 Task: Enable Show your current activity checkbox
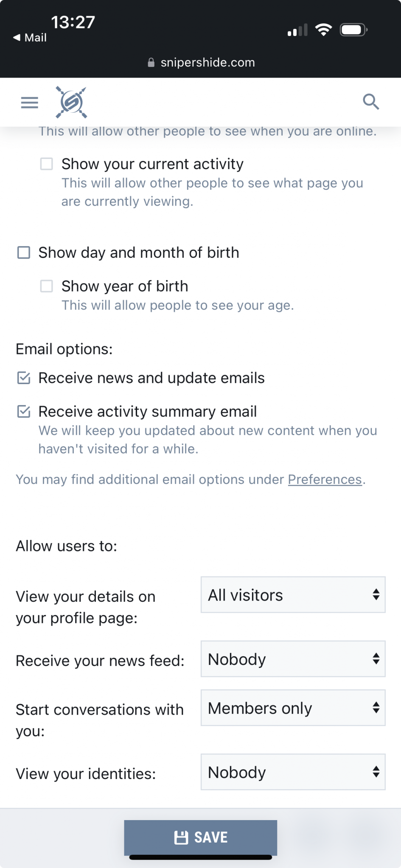coord(47,164)
